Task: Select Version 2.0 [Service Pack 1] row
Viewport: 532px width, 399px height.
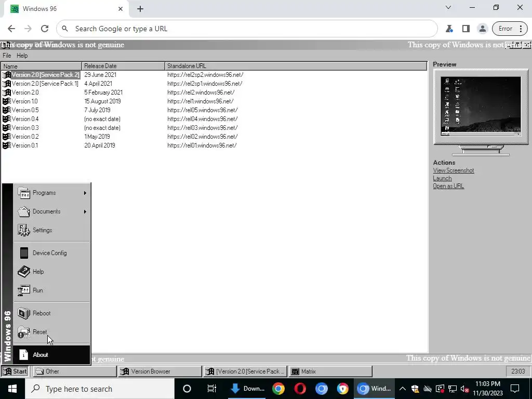Action: pyautogui.click(x=214, y=84)
